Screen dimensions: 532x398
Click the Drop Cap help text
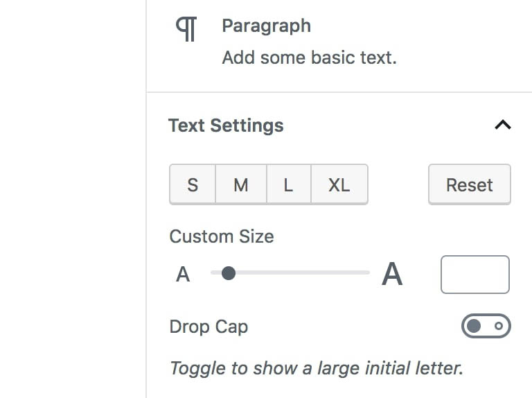coord(317,368)
